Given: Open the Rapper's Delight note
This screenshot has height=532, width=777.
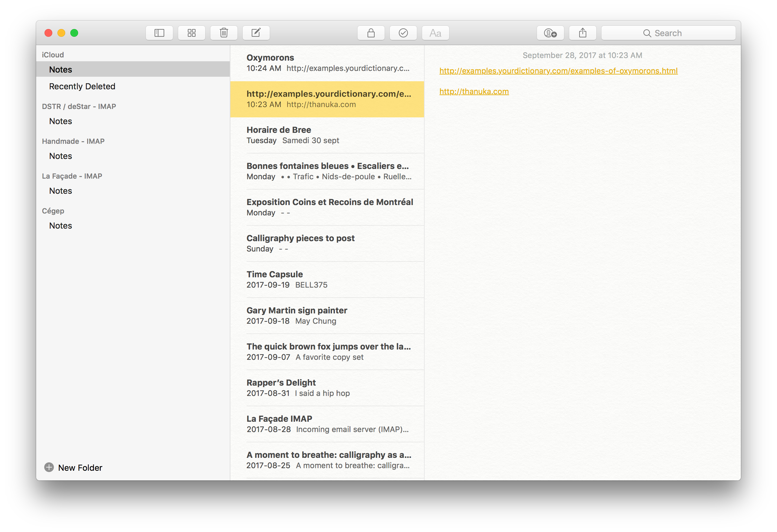Looking at the screenshot, I should [327, 388].
